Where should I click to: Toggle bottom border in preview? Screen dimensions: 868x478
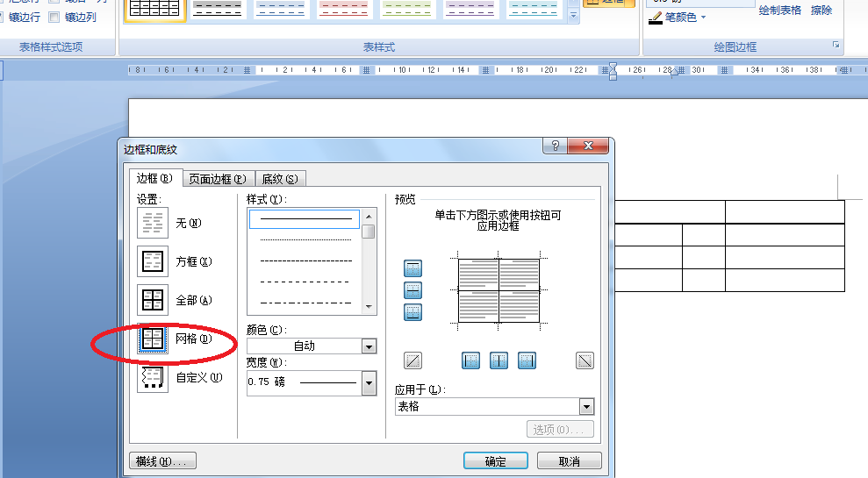(x=412, y=312)
